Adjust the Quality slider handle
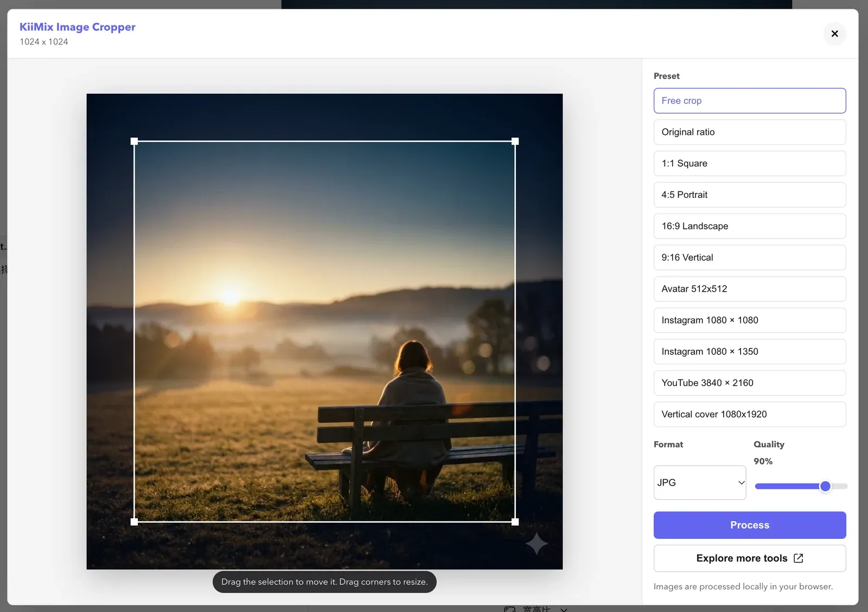The width and height of the screenshot is (868, 612). pos(825,486)
